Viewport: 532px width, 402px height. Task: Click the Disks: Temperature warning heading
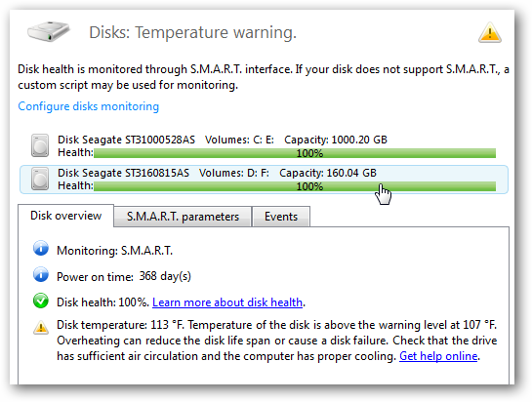pos(192,33)
